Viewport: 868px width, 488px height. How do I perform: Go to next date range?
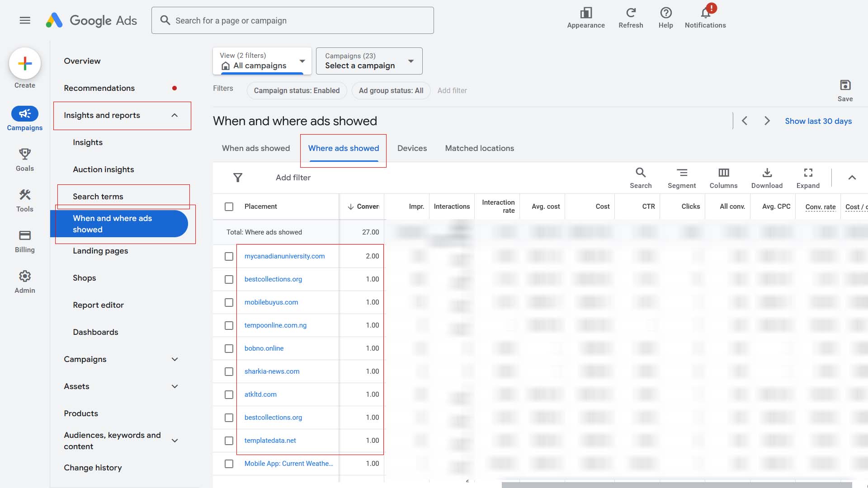(767, 121)
